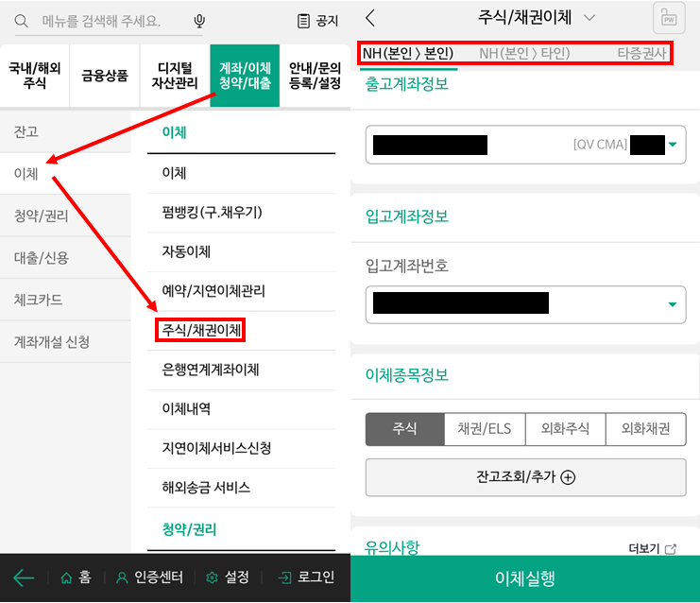
Task: Open 주식/채권이체 menu item
Action: (241, 330)
